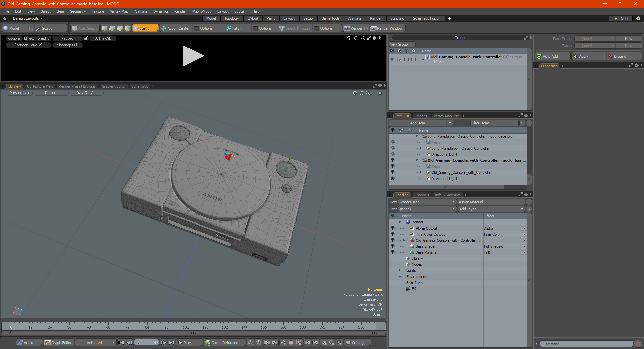Click the record button by Command field
The height and width of the screenshot is (349, 644).
[638, 344]
